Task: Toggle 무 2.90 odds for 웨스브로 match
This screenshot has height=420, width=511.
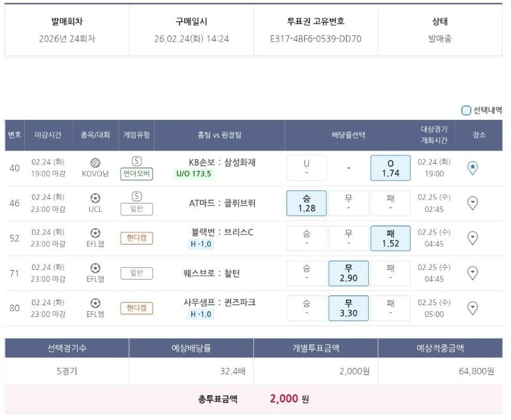Action: click(x=348, y=273)
